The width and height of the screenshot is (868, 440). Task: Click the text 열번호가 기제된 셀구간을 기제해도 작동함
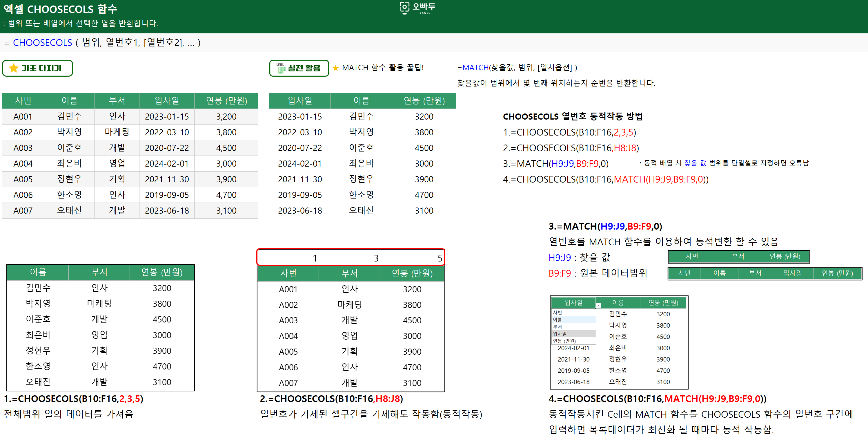point(371,414)
